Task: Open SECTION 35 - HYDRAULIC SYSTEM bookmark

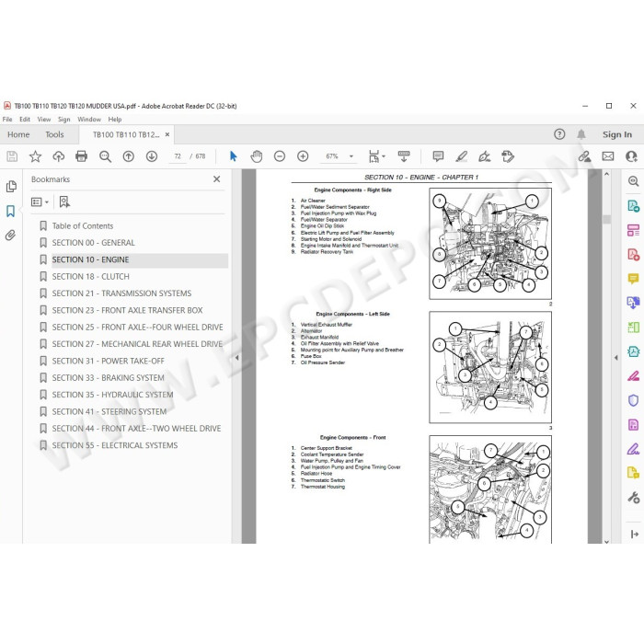Action: [112, 395]
